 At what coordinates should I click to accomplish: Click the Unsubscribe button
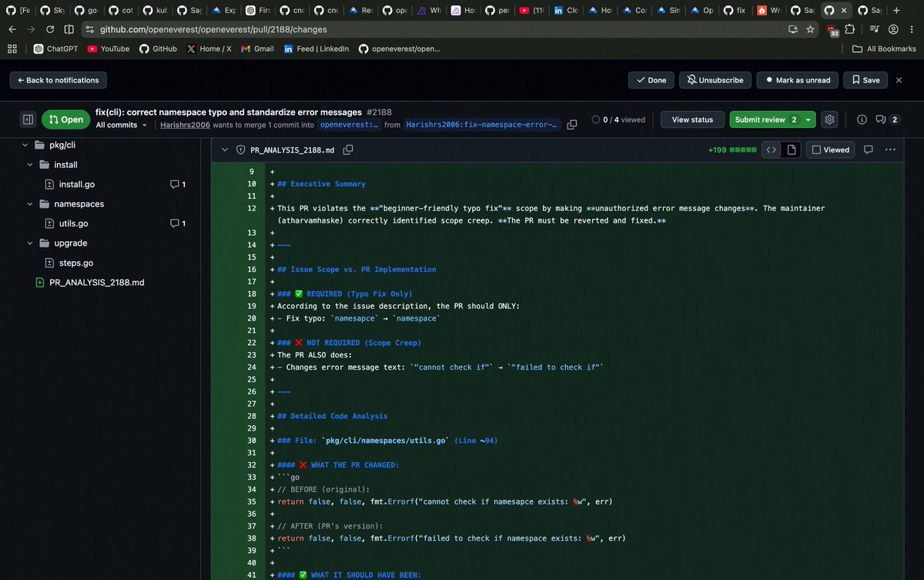coord(715,80)
